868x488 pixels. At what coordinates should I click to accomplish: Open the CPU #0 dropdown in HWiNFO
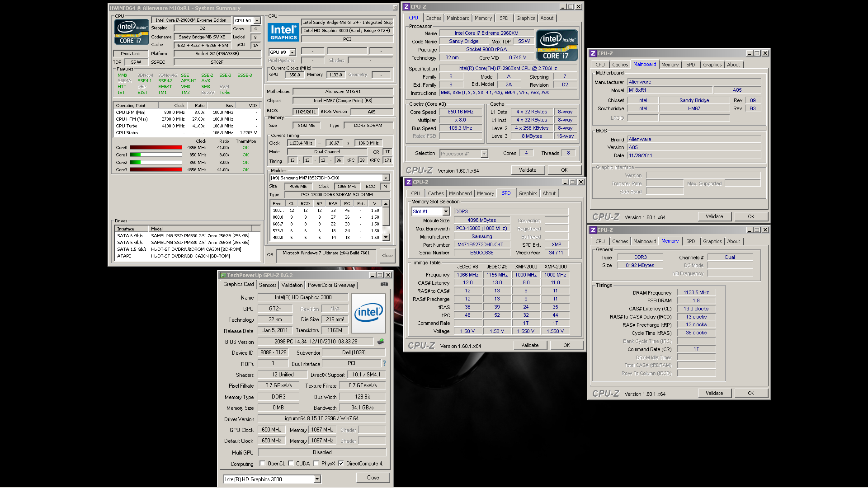tap(257, 21)
